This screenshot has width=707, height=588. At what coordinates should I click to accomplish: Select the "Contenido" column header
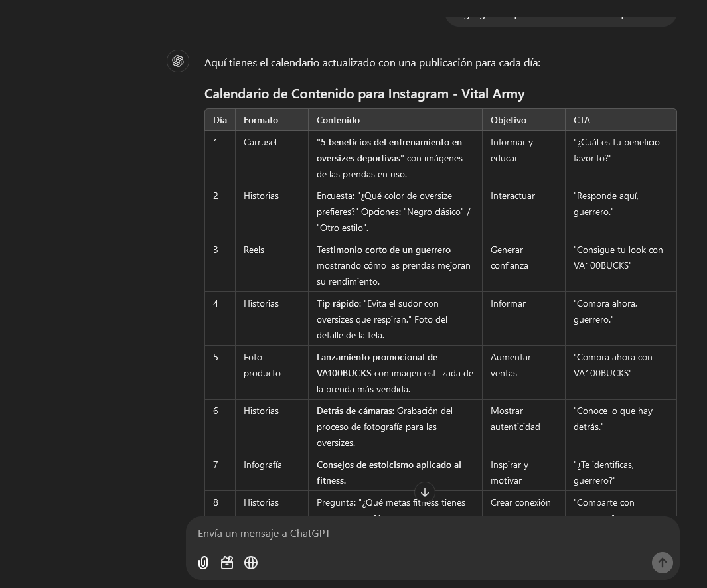coord(338,120)
